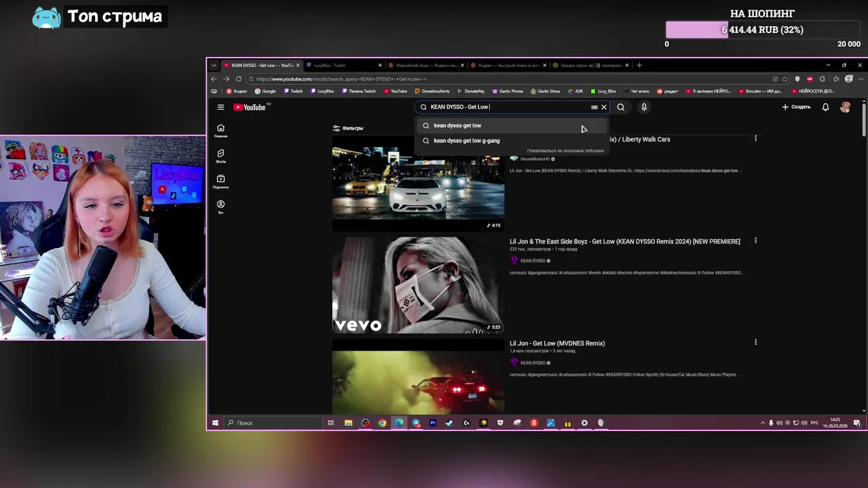868x488 pixels.
Task: Open more options for 2024 Remix video
Action: [755, 241]
